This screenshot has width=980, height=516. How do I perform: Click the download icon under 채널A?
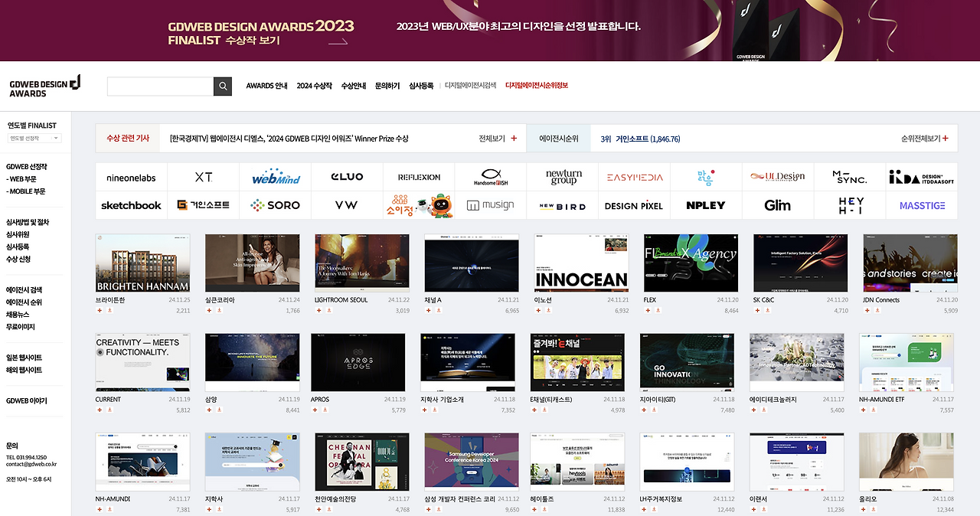(x=439, y=310)
